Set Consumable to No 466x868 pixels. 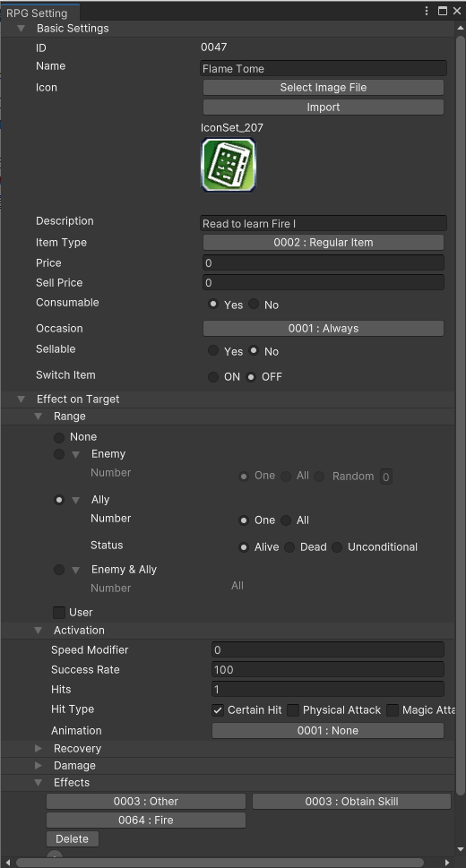(x=254, y=304)
